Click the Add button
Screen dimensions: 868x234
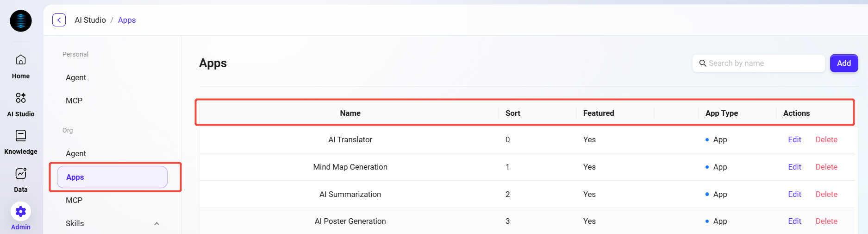coord(843,63)
